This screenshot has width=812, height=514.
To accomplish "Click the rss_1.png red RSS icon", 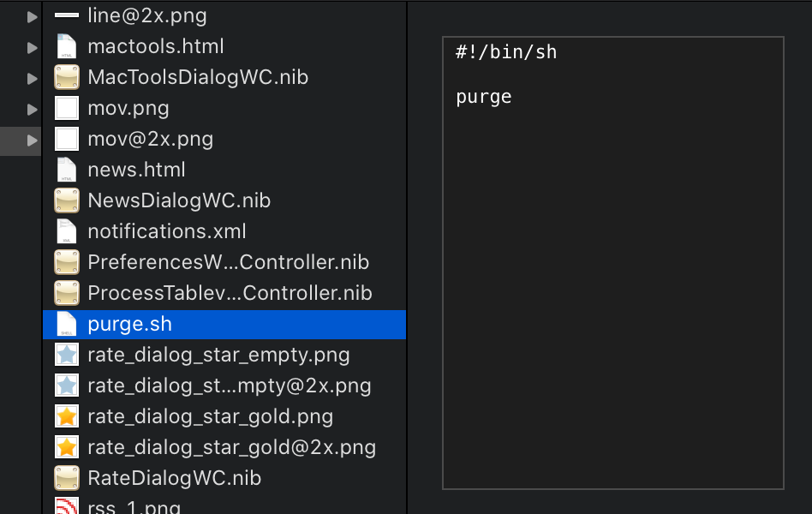I will (67, 505).
